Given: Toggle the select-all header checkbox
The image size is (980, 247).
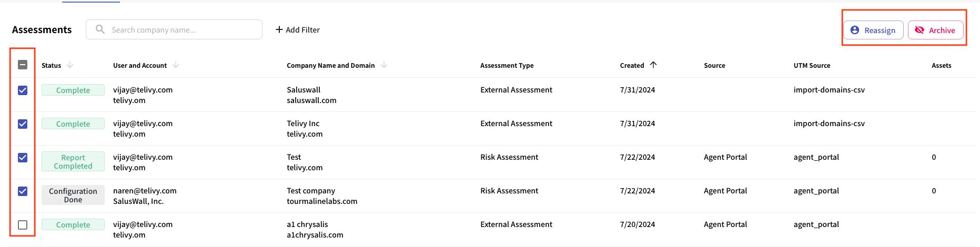Looking at the screenshot, I should click(23, 65).
